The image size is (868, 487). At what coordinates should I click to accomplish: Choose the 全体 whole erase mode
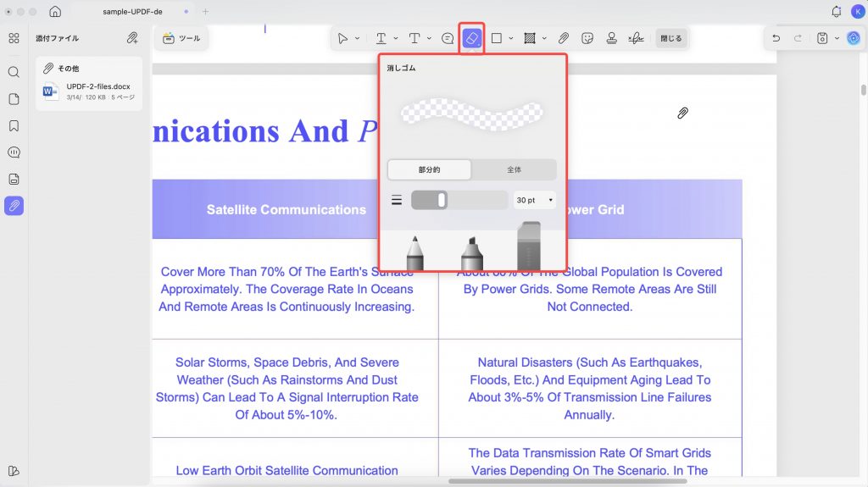coord(514,170)
